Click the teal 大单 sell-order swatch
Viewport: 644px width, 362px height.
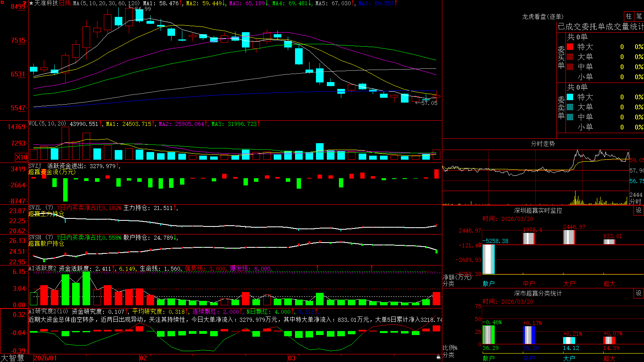[570, 107]
